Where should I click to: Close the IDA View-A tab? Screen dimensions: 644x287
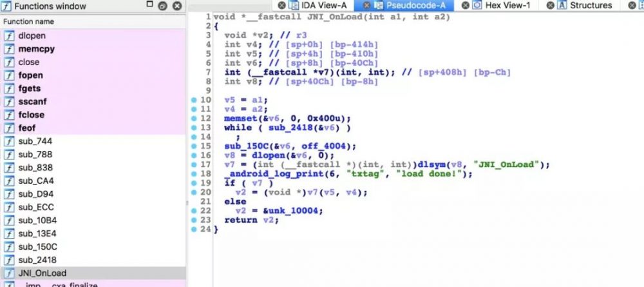(281, 5)
